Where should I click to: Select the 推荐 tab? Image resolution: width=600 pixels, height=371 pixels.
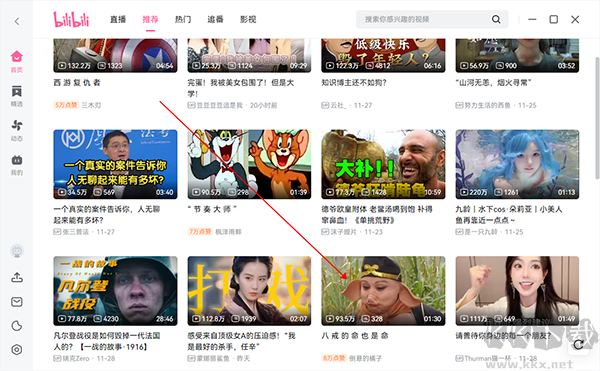(150, 20)
